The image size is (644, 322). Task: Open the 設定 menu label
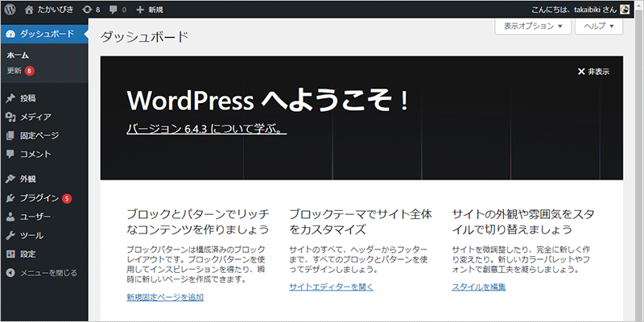click(x=28, y=254)
